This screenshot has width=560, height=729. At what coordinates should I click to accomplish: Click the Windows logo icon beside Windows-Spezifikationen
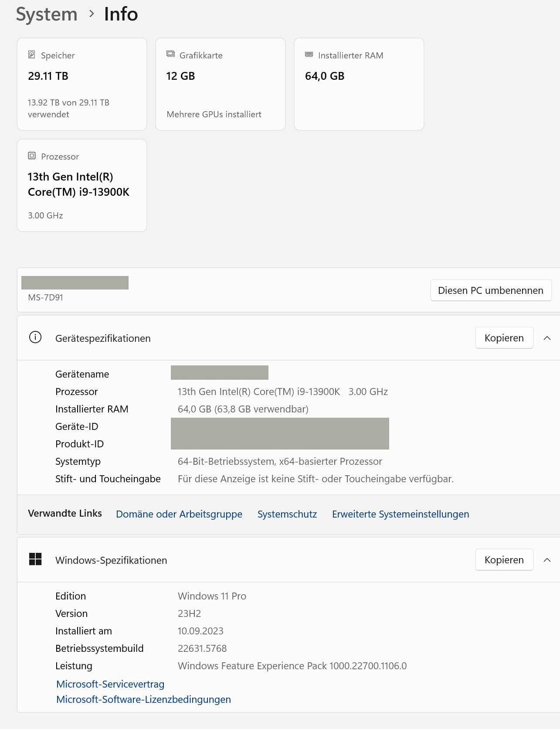tap(35, 559)
